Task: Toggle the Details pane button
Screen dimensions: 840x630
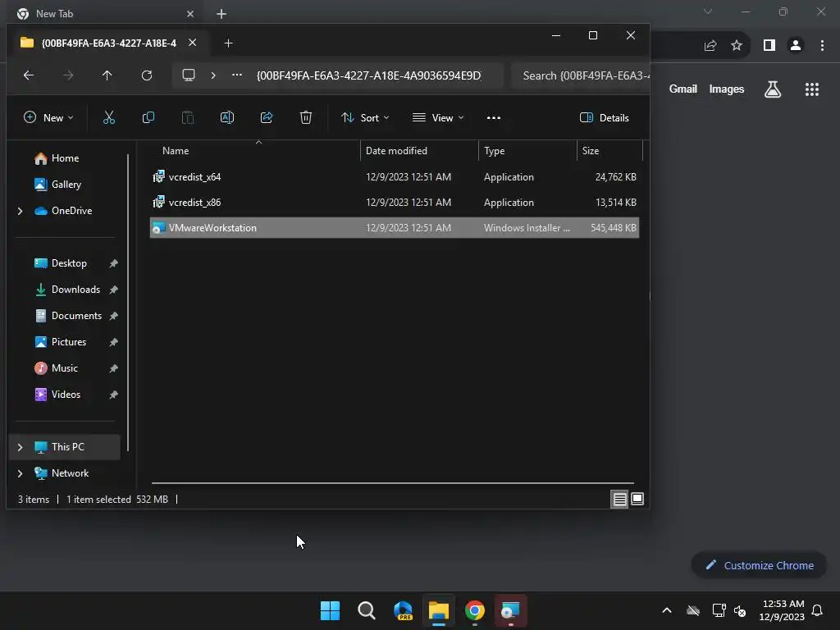Action: pos(605,118)
